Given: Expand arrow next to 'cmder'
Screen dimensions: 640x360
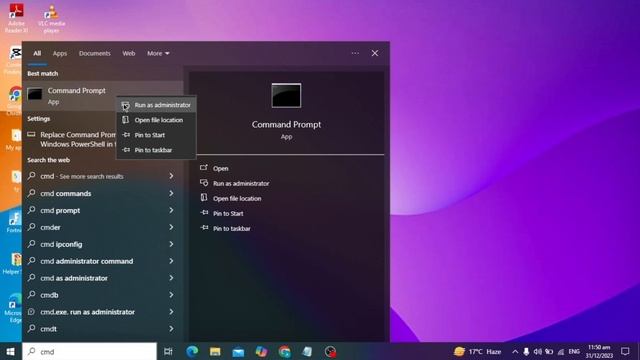Looking at the screenshot, I should coord(171,227).
